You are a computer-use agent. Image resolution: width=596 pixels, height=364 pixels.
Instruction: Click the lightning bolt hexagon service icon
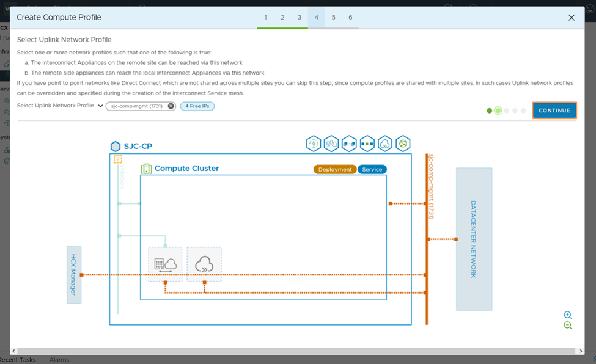314,144
